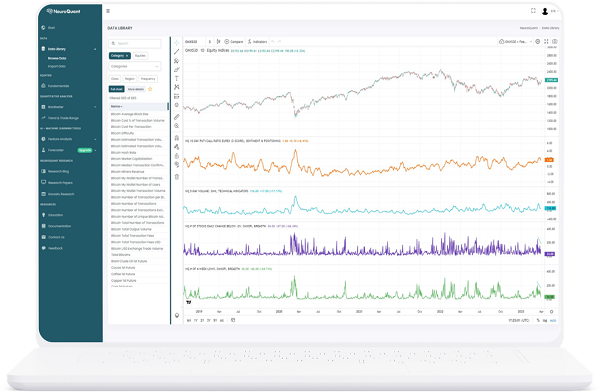Expand the Forecaster sidebar section
Image resolution: width=600 pixels, height=392 pixels.
[95, 150]
